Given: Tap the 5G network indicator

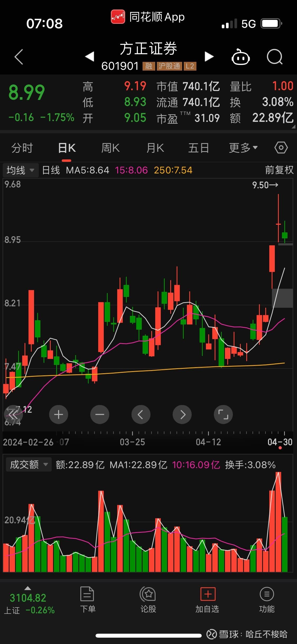Looking at the screenshot, I should pyautogui.click(x=248, y=24).
